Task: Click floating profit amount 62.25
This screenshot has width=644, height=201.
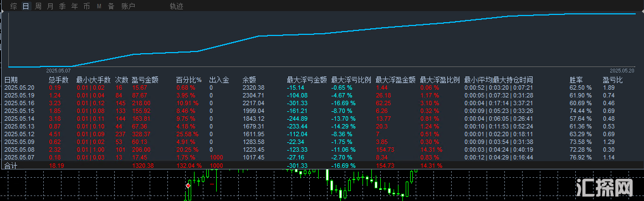Action: click(383, 103)
